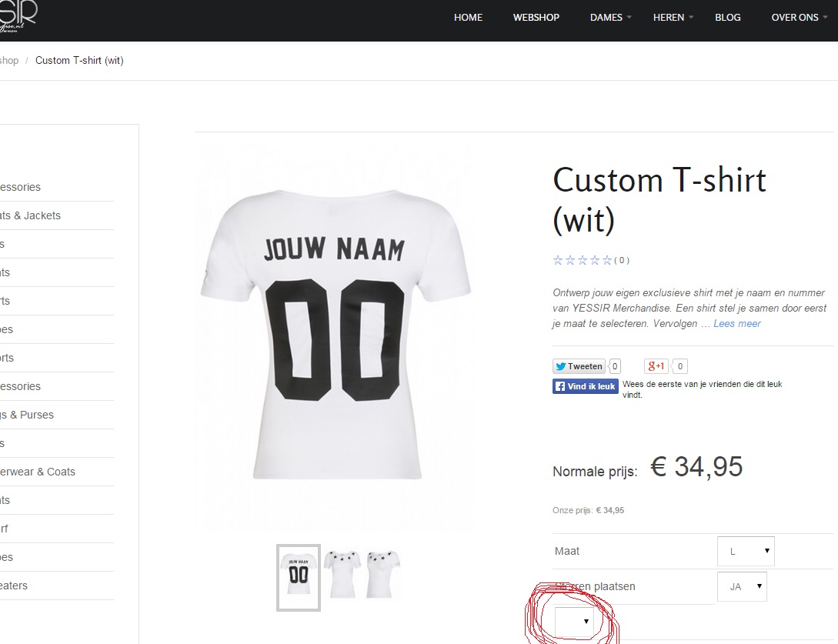Click the star rating icons
This screenshot has height=644, width=838.
coord(583,260)
